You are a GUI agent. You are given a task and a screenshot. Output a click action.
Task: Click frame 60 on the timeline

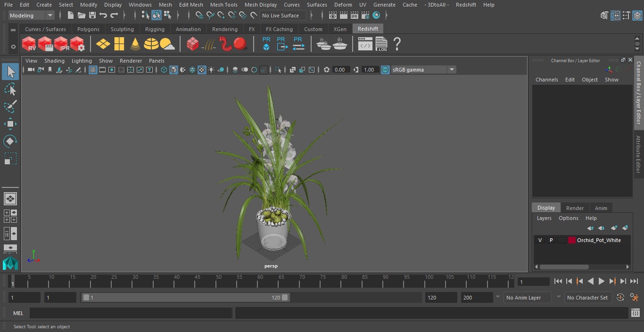pyautogui.click(x=260, y=281)
